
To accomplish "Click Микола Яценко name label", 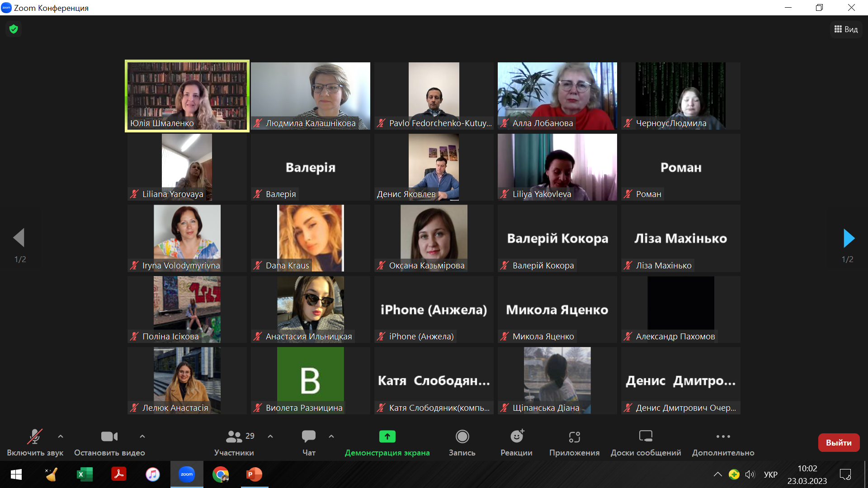I will (543, 337).
